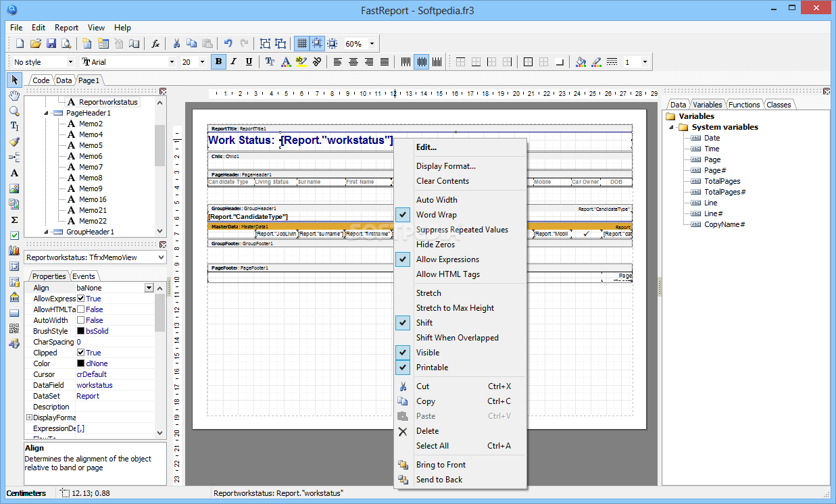Screen dimensions: 836x504
Task: Collapse the PageHeader1 tree node
Action: (47, 113)
